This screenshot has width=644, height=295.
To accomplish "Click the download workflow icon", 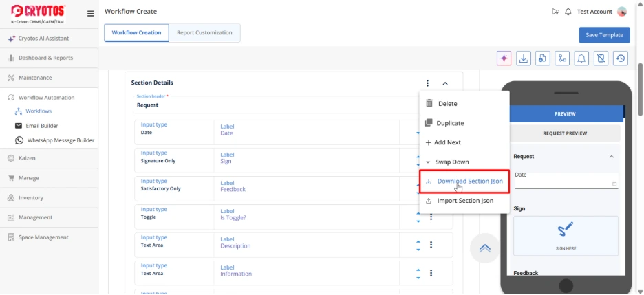I will point(523,58).
